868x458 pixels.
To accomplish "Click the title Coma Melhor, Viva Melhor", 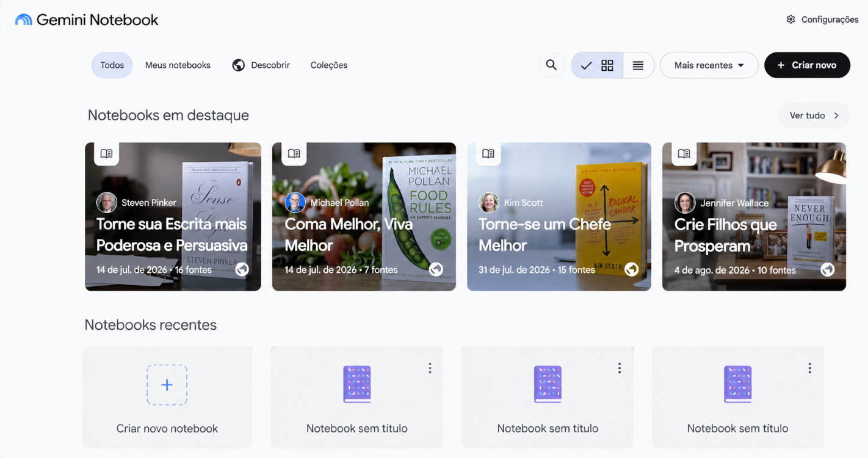I will coord(349,234).
